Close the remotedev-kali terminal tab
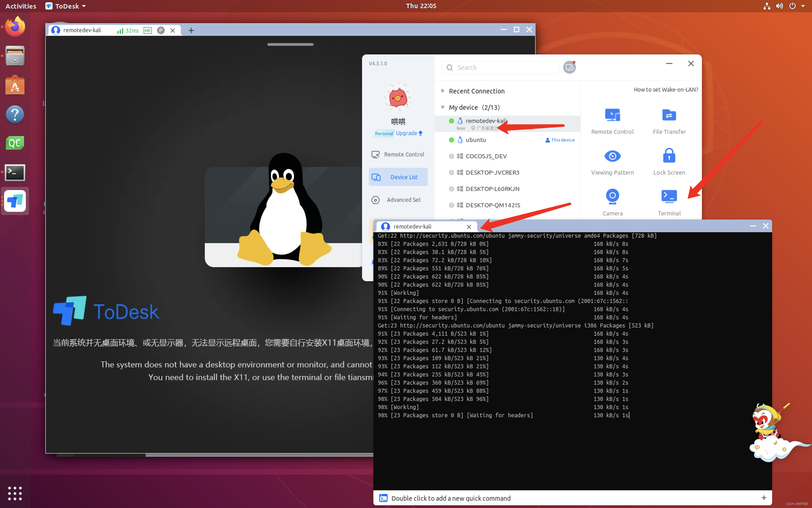The width and height of the screenshot is (812, 508). coord(469,227)
